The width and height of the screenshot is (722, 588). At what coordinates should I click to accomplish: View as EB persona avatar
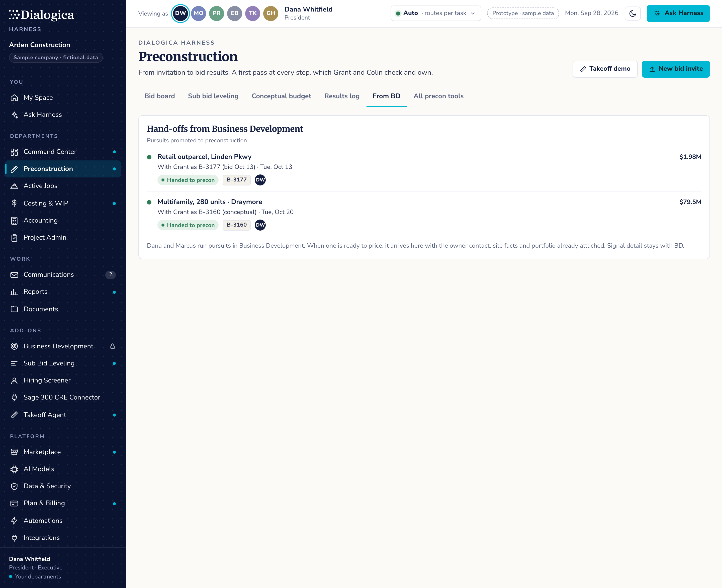tap(234, 14)
